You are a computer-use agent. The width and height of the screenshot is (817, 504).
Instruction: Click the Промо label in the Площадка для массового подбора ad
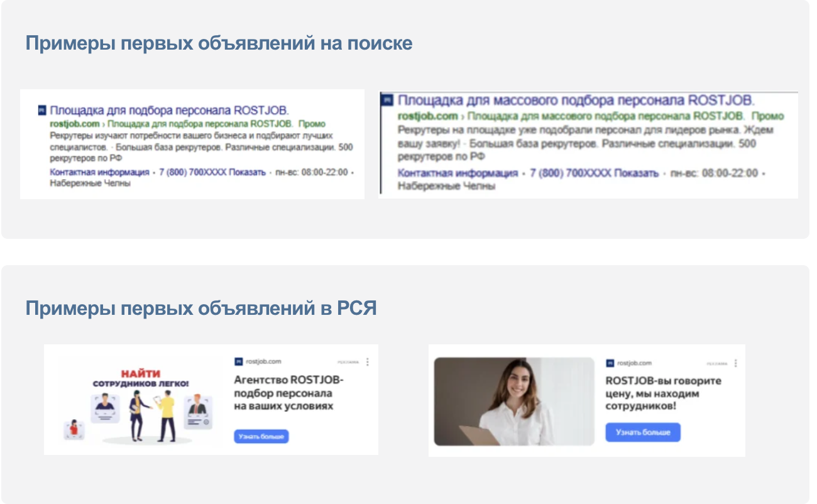pos(768,116)
